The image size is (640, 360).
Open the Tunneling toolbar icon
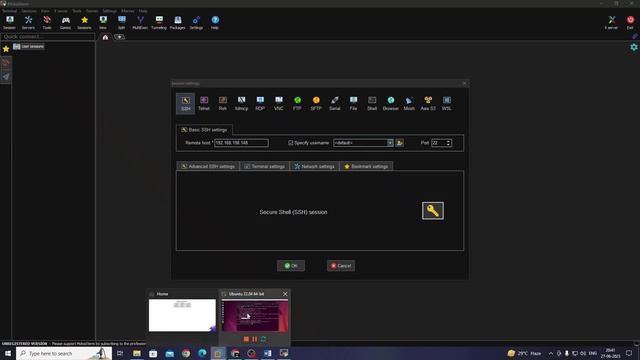pyautogui.click(x=159, y=22)
